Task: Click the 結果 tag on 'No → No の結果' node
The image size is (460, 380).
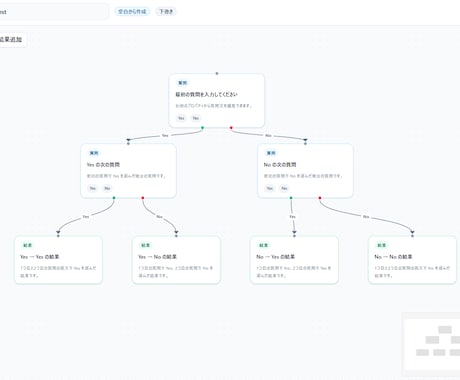Action: [x=381, y=245]
